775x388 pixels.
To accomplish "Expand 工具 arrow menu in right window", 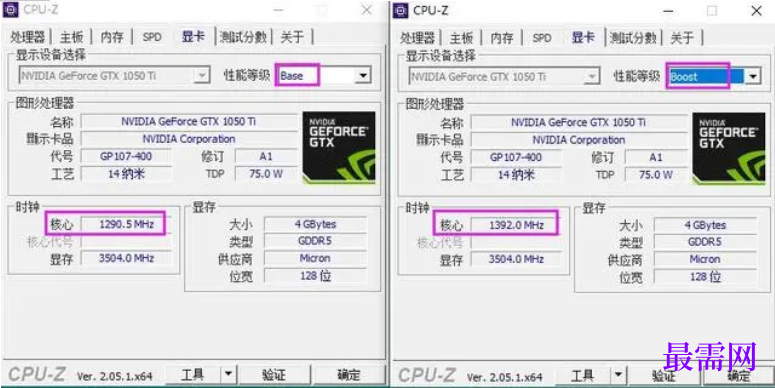I will (618, 375).
